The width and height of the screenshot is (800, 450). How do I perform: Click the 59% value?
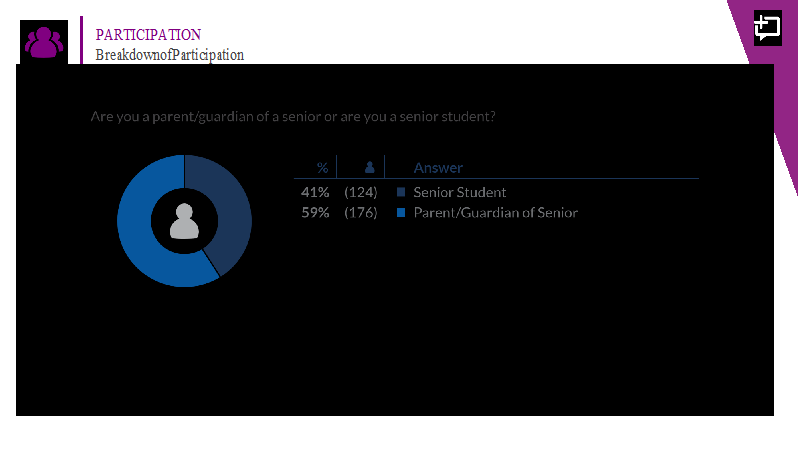tap(315, 212)
